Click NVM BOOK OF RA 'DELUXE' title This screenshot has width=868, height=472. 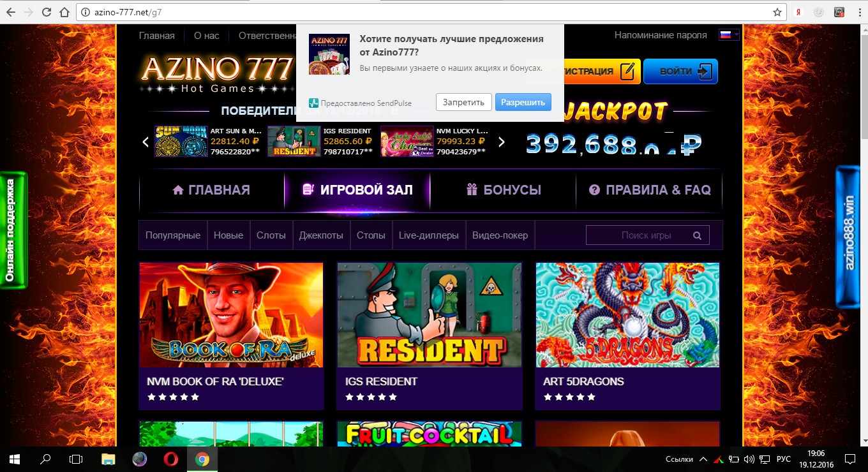215,381
